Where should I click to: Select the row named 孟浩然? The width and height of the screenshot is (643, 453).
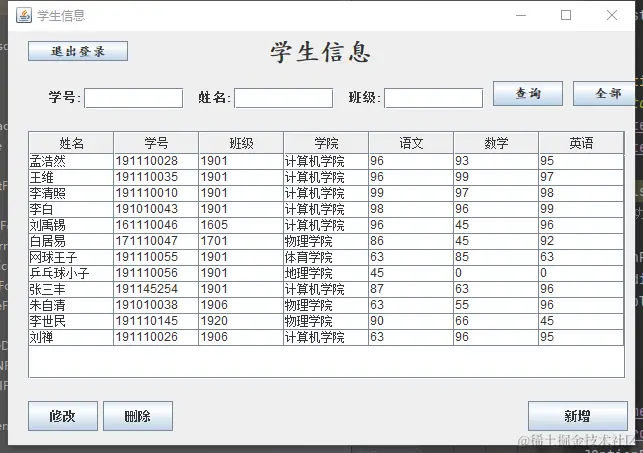(326, 161)
